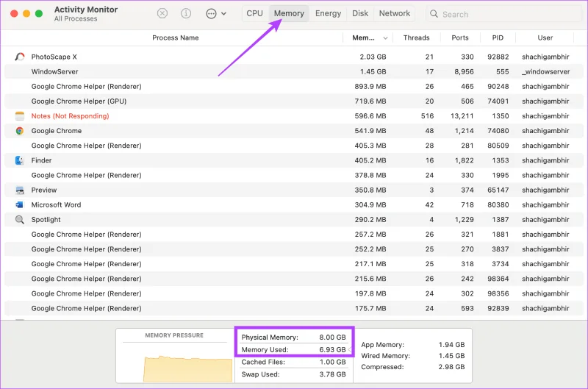Click the stop process X icon

[162, 13]
